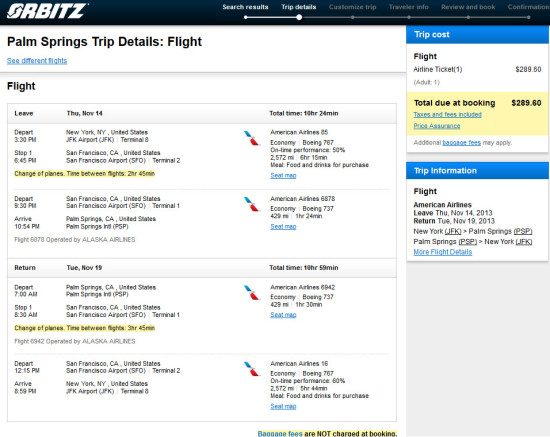This screenshot has width=550, height=437.
Task: Select the Trip details step
Action: [x=299, y=7]
